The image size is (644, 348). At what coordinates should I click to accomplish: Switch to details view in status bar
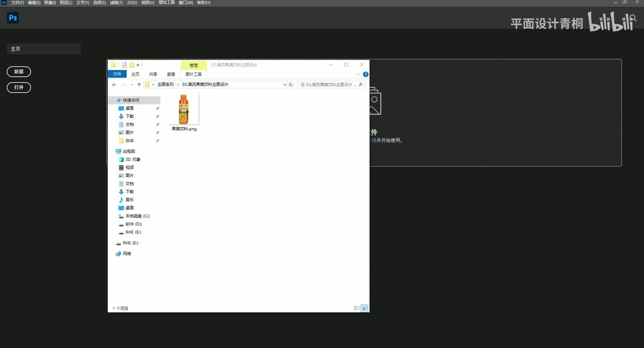(357, 308)
